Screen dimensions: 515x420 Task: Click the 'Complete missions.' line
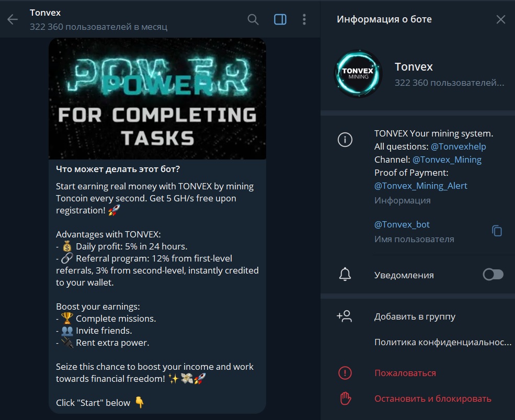tap(106, 319)
